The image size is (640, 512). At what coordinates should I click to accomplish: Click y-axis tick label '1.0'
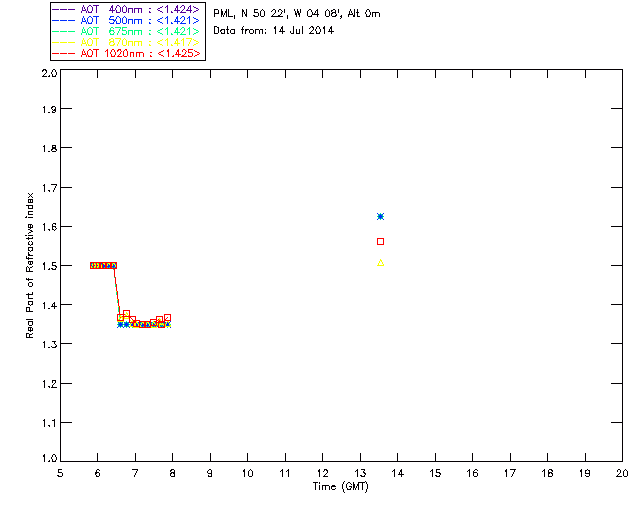(x=49, y=459)
